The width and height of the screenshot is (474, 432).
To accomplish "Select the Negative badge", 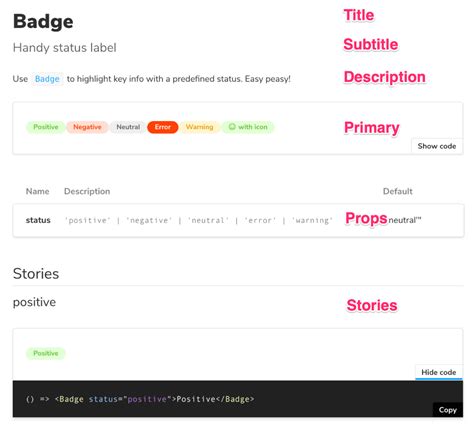I will 87,127.
